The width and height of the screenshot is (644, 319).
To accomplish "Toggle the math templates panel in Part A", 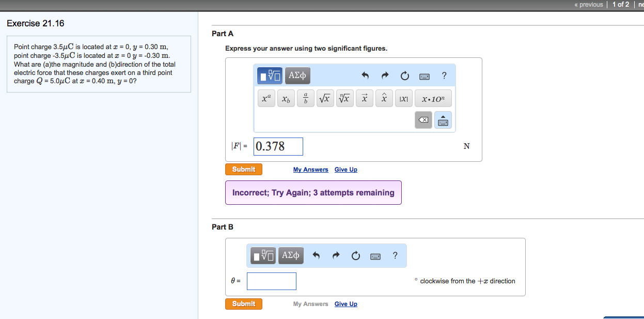I will (x=270, y=77).
